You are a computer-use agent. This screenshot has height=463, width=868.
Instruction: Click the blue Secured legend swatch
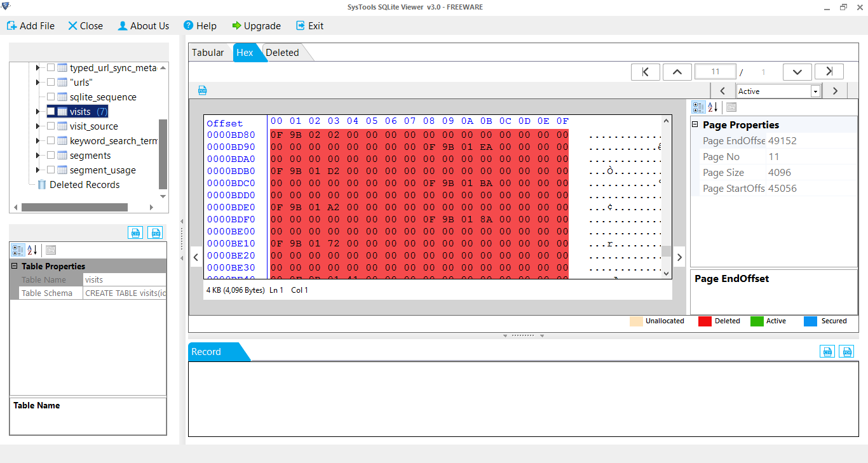(810, 321)
